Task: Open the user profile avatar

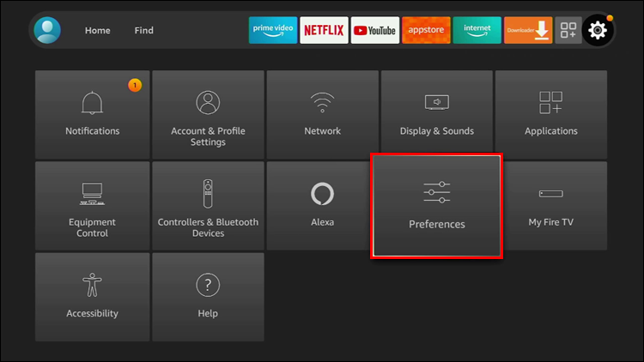Action: pos(47,30)
